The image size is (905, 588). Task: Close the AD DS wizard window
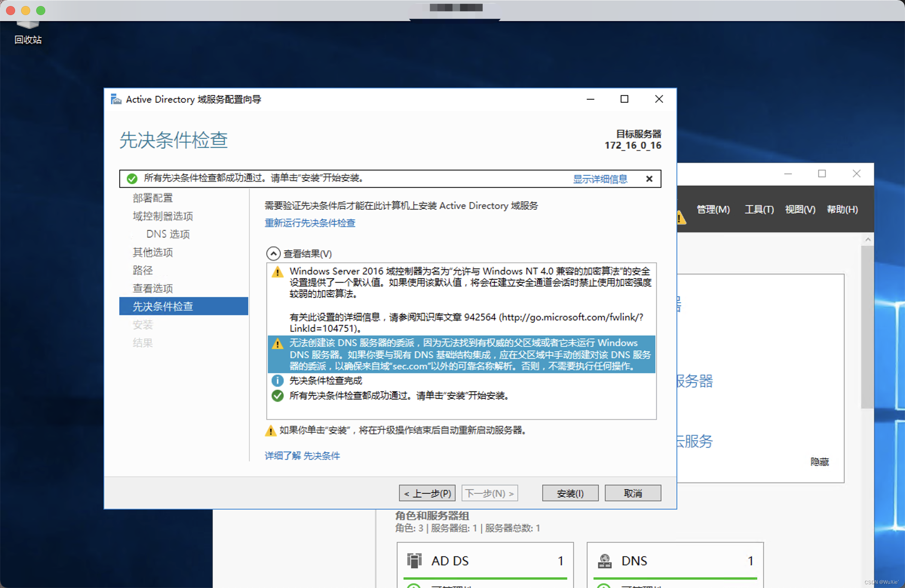659,99
